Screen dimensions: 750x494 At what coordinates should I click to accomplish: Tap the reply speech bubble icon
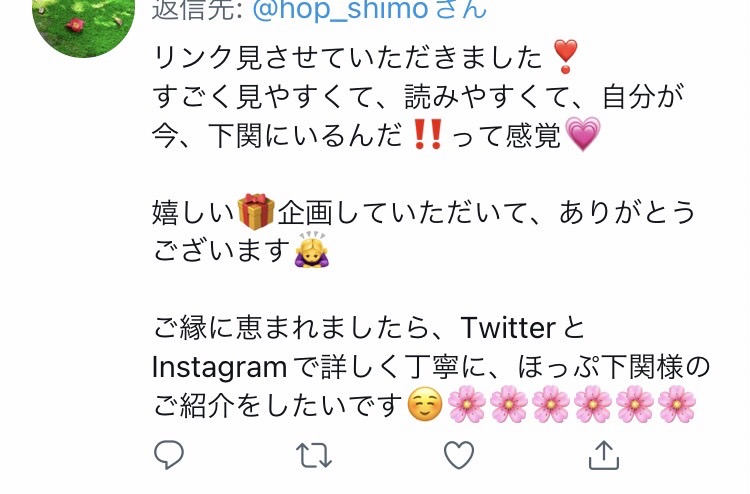(x=169, y=454)
